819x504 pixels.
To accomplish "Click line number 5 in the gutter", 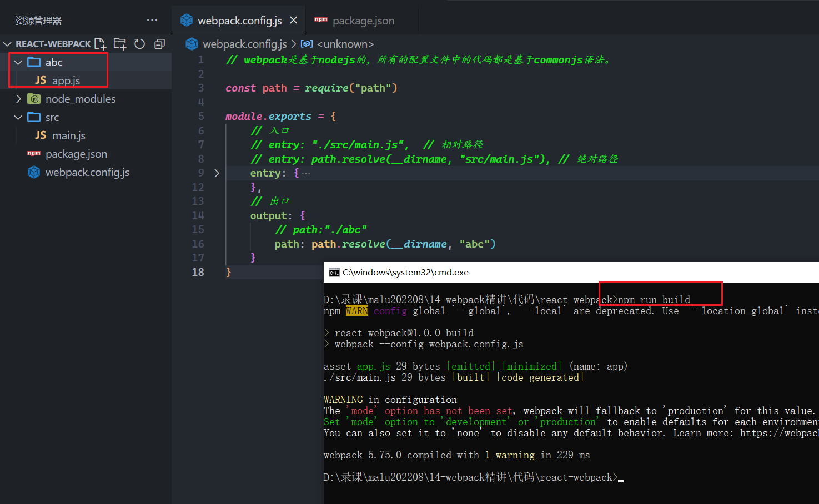I will coord(201,116).
